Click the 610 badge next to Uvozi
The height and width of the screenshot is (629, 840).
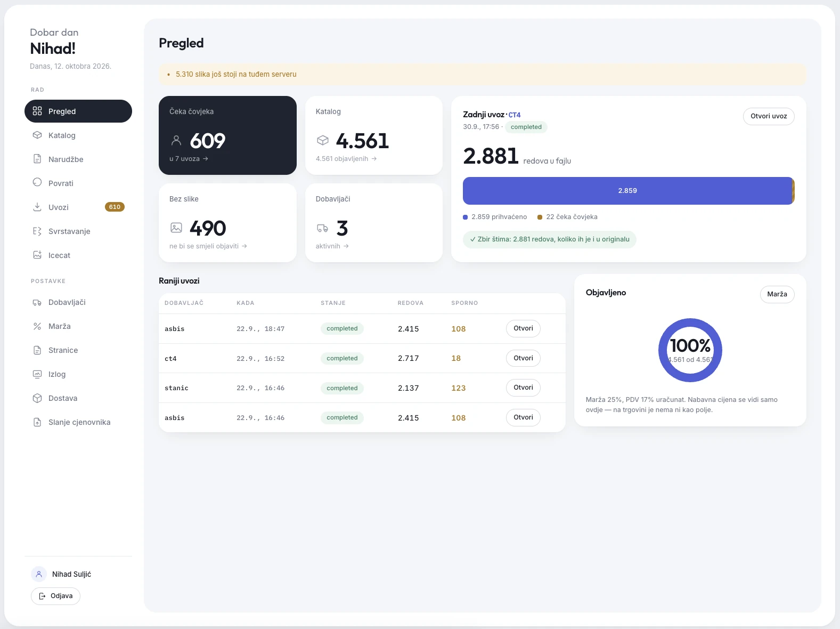(x=115, y=207)
